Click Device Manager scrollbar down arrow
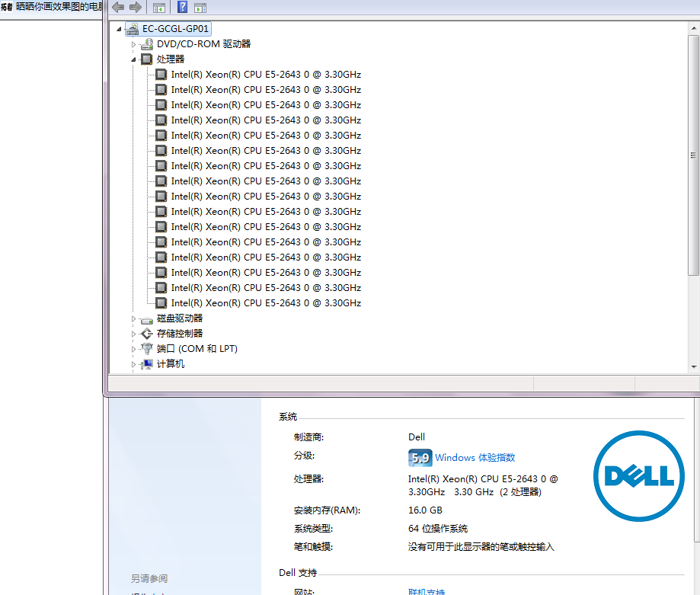This screenshot has height=595, width=700. (x=694, y=367)
